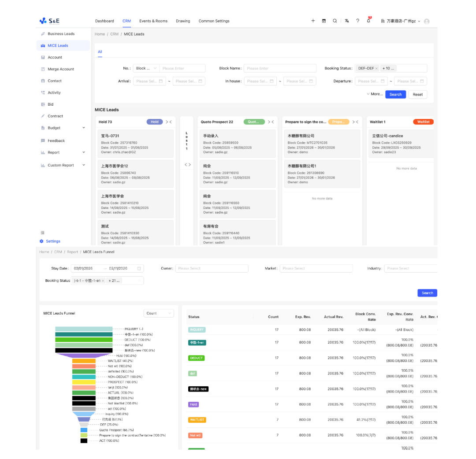Screen dimensions: 476x459
Task: Open the Industry select dropdown
Action: pyautogui.click(x=411, y=268)
